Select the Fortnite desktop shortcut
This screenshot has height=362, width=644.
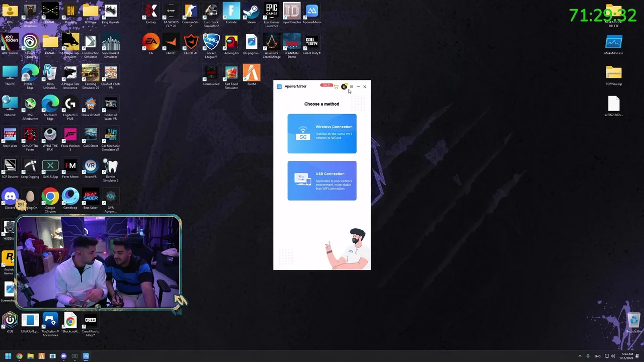(x=231, y=14)
